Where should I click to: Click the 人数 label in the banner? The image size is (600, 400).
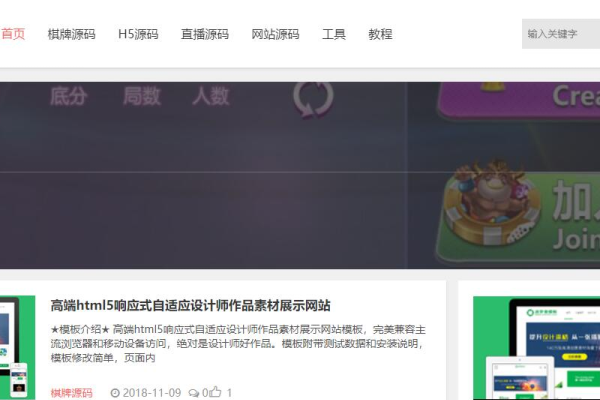(210, 96)
